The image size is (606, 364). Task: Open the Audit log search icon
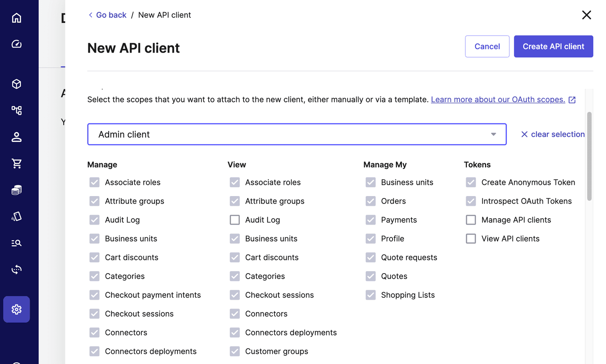(x=16, y=243)
